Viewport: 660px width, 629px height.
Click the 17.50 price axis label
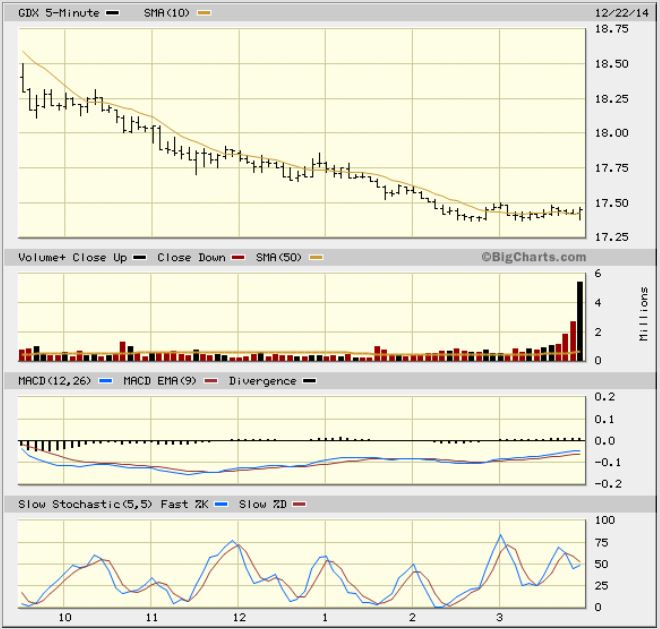612,203
